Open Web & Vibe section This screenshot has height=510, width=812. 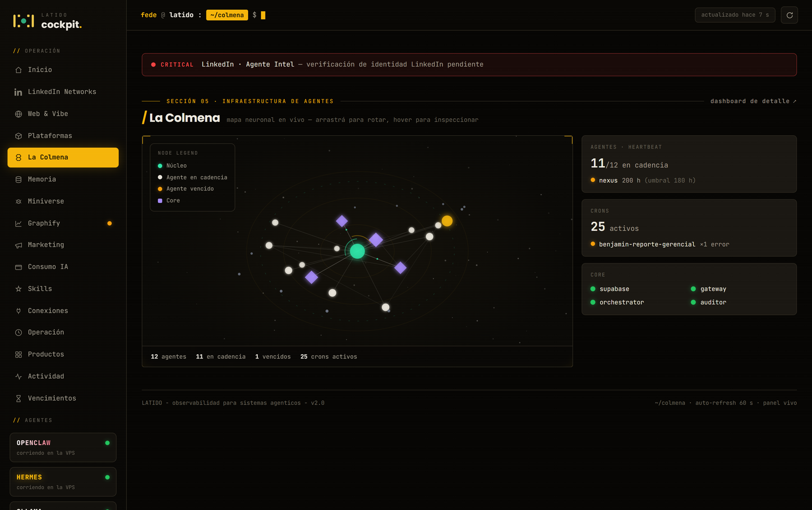[x=63, y=114]
